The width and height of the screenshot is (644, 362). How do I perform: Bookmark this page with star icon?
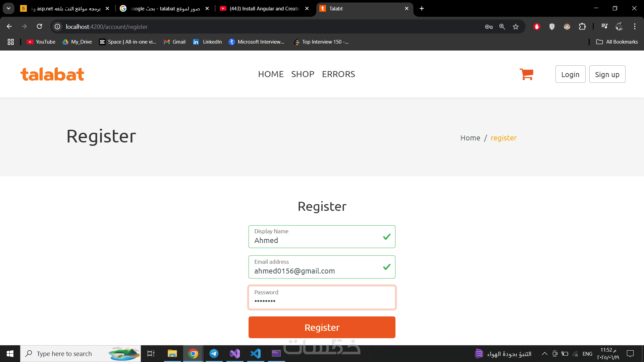pos(516,27)
